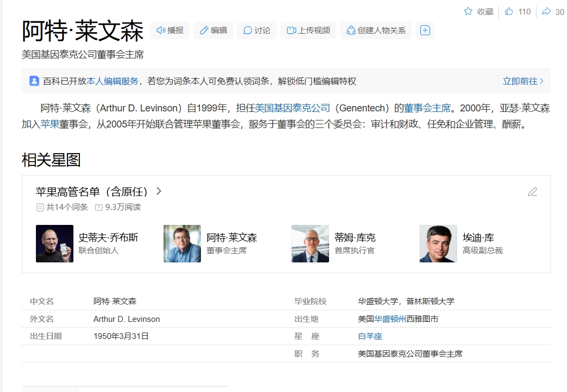Viewport: 567px width, 392px height.
Task: Click the 播报 audio button
Action: tap(170, 31)
